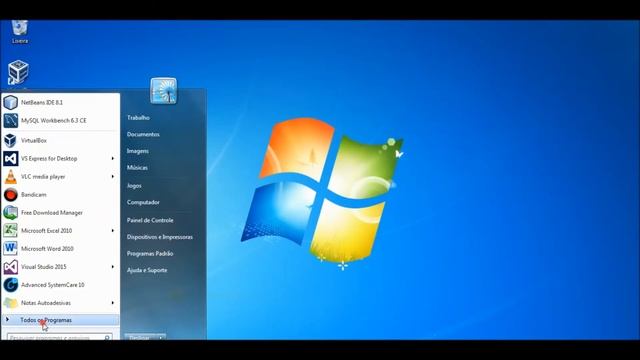Open VLC media player cone icon
The width and height of the screenshot is (640, 360).
point(11,177)
